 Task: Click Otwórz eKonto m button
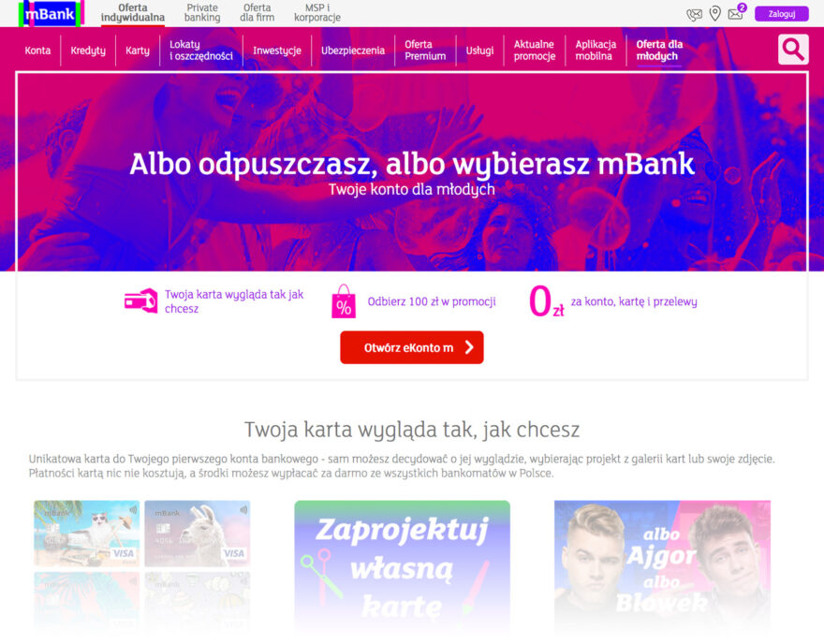[411, 347]
